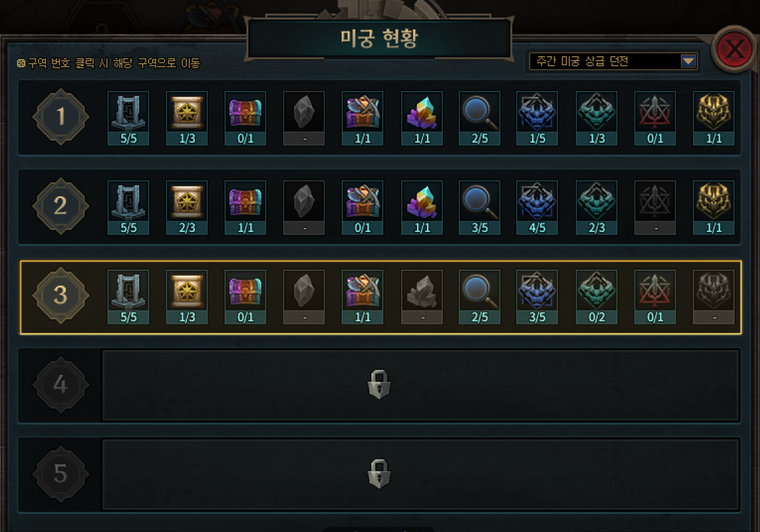Select the magnifying glass icon showing 3/5
This screenshot has width=760, height=532.
480,208
